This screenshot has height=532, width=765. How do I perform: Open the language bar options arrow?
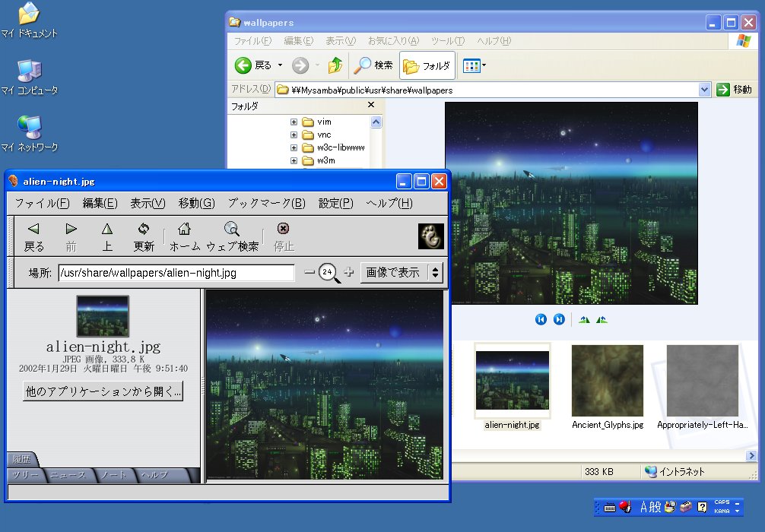[737, 511]
